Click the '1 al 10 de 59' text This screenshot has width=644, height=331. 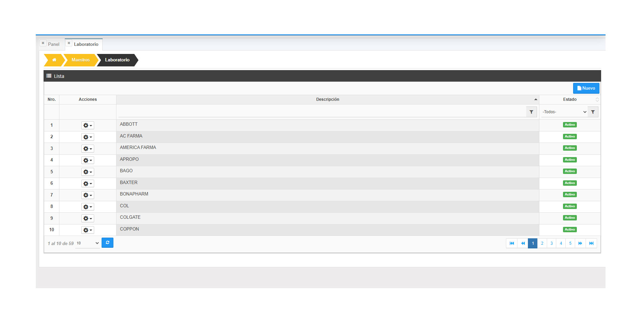(x=61, y=243)
